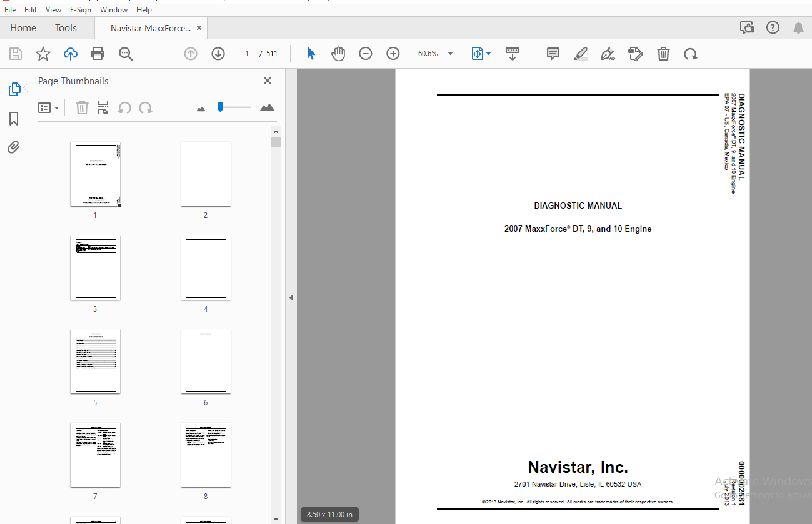Open the Attachments paperclip sidebar icon
The height and width of the screenshot is (524, 812).
(14, 147)
